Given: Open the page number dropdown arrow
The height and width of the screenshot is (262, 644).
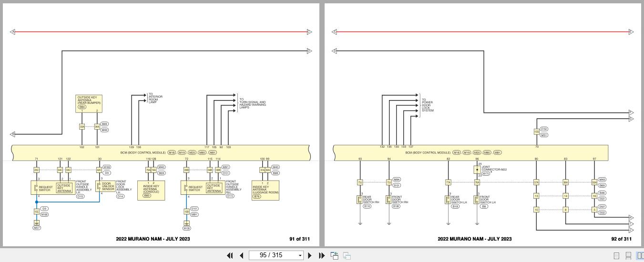Looking at the screenshot, I should (x=300, y=256).
